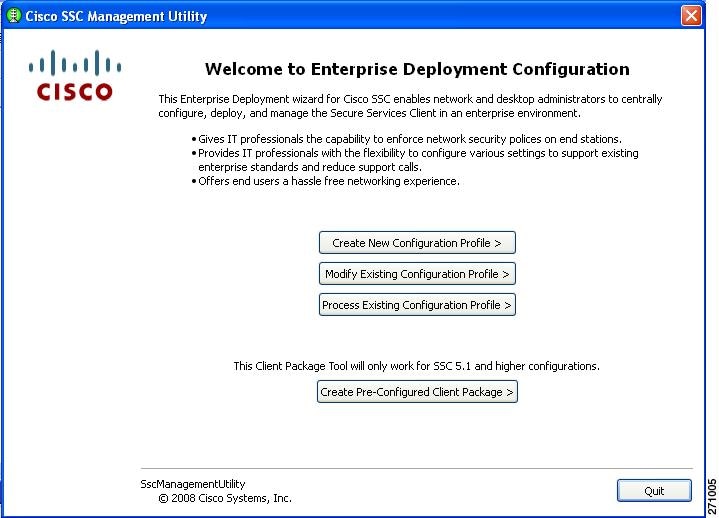Select the 'Welcome to Enterprise Deployment Configuration' heading
The image size is (719, 518).
pyautogui.click(x=417, y=69)
